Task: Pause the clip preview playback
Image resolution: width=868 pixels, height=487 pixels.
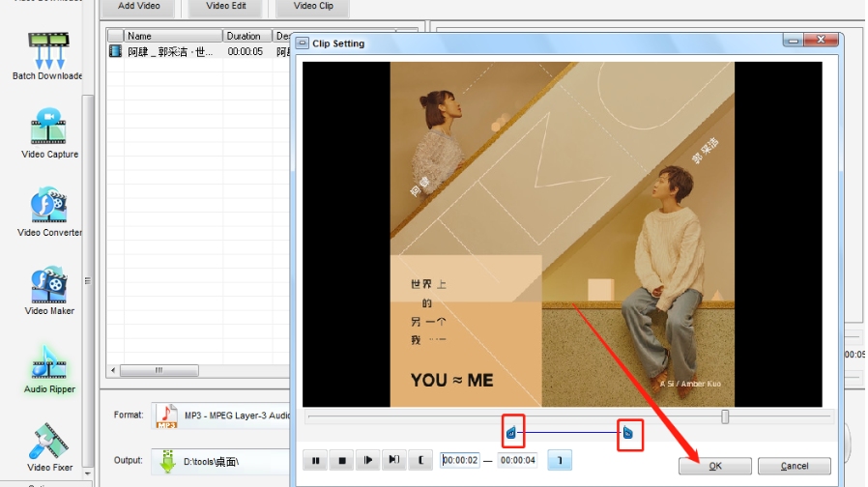Action: (x=315, y=461)
